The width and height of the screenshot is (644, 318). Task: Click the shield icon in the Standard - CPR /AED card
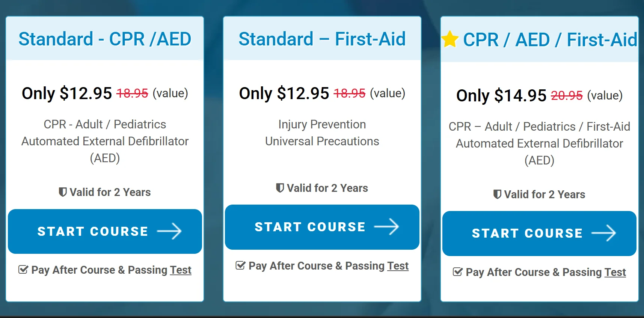63,192
